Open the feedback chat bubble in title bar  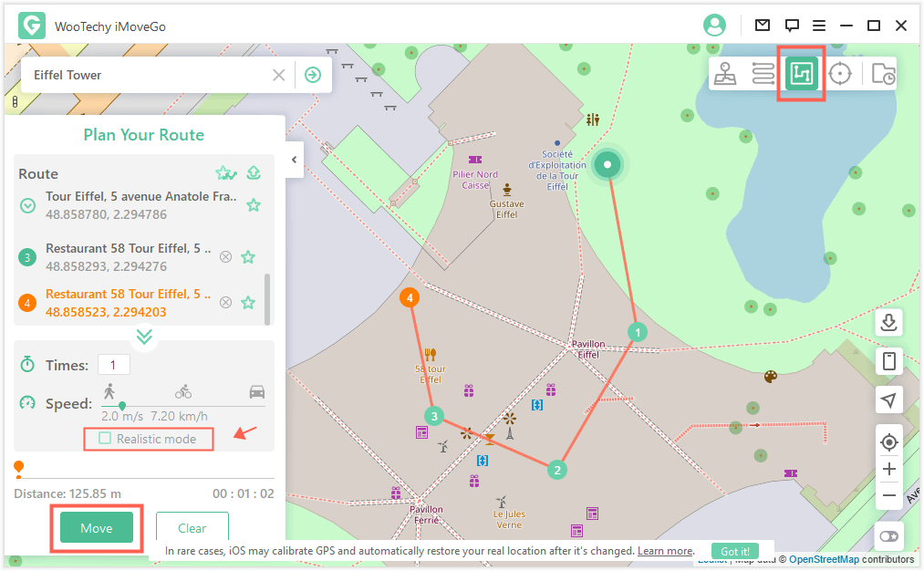point(792,26)
